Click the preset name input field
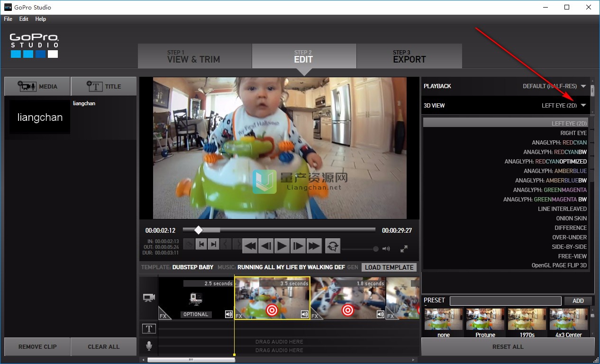Viewport: 600px width, 364px height. coord(505,300)
